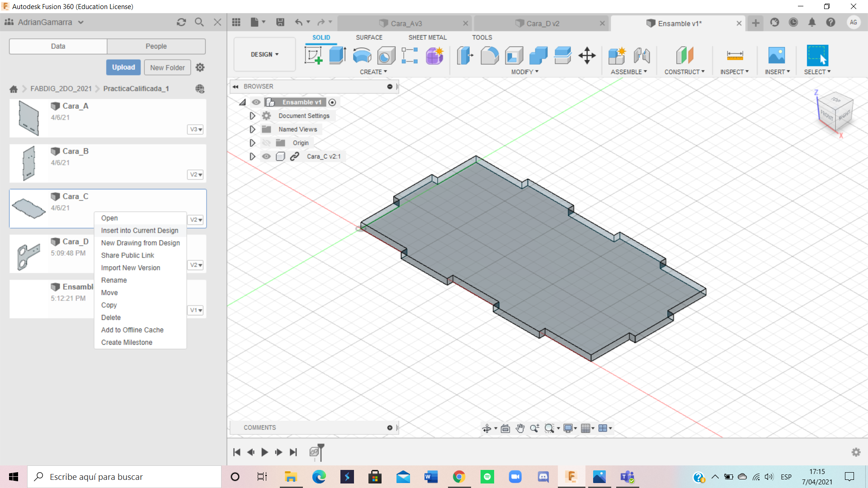Select the Create Sketch tool
This screenshot has height=488, width=868.
[x=313, y=56]
